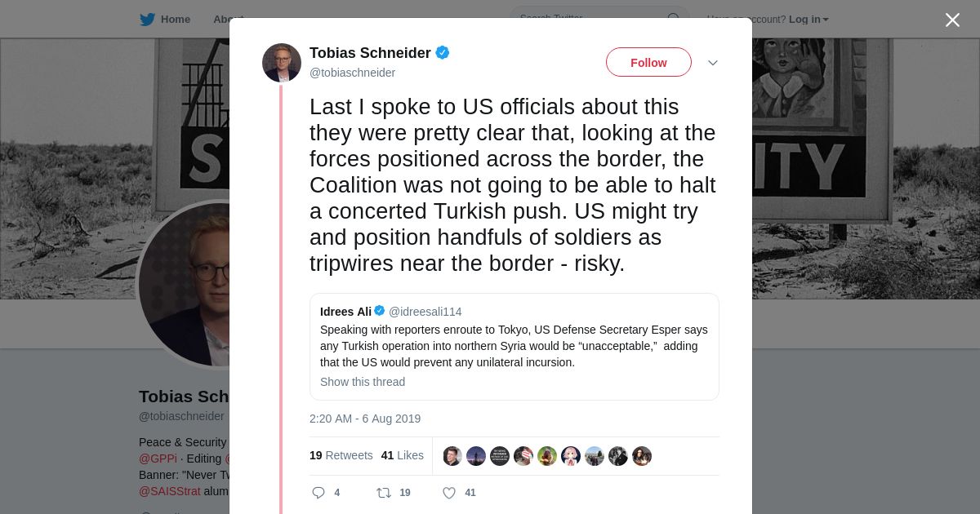Viewport: 980px width, 514px height.
Task: Show this thread in quoted tweet
Action: [x=363, y=382]
